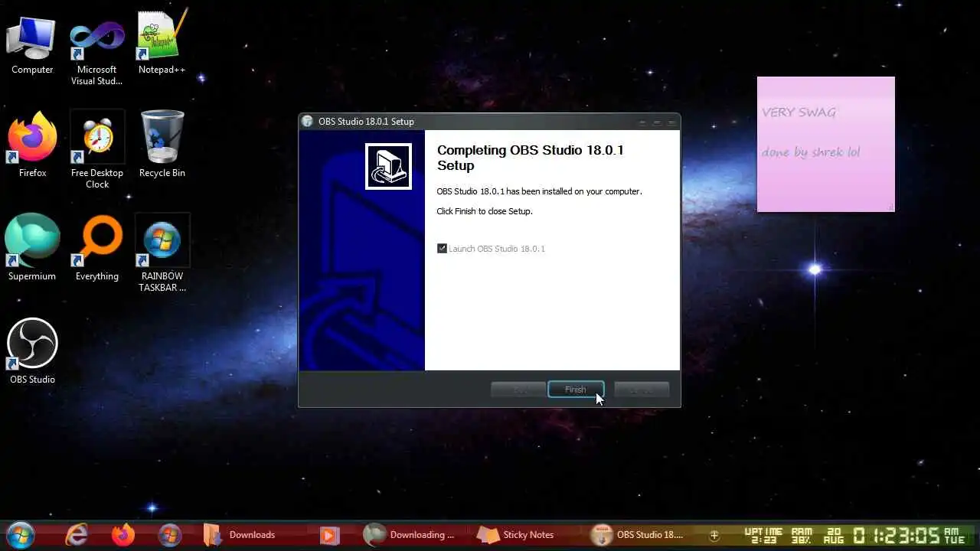Click OBS Studio 18 taskbar item
This screenshot has width=980, height=551.
637,534
